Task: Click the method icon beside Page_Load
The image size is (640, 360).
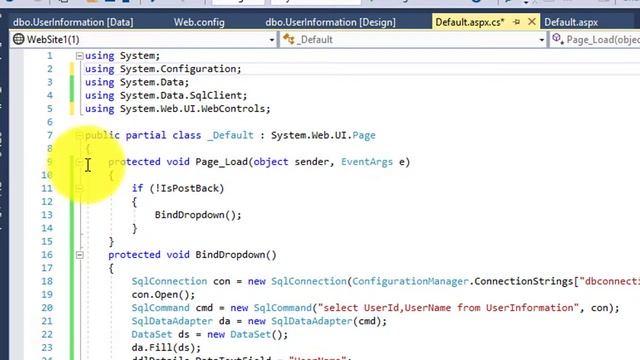Action: coord(557,39)
